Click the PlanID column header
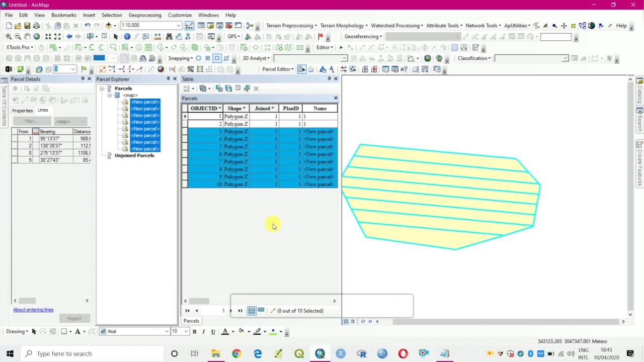Image resolution: width=644 pixels, height=362 pixels. point(291,109)
